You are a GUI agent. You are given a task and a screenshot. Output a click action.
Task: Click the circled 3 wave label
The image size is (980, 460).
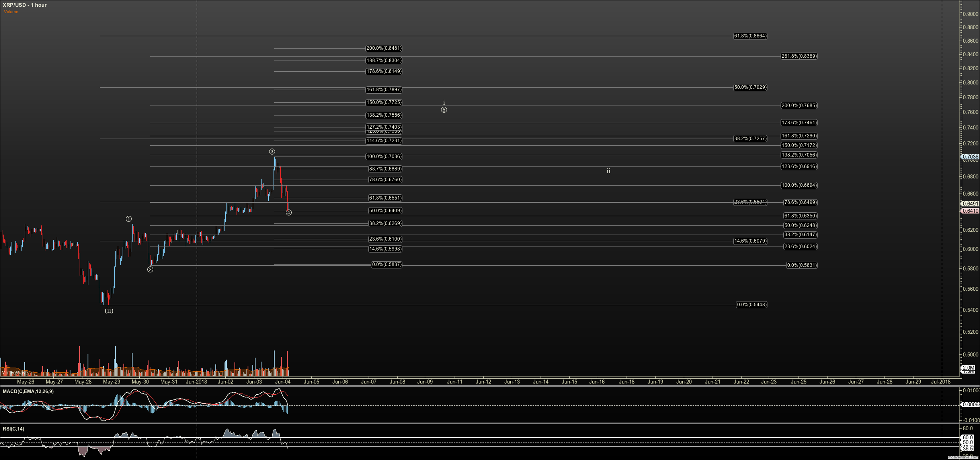(272, 151)
